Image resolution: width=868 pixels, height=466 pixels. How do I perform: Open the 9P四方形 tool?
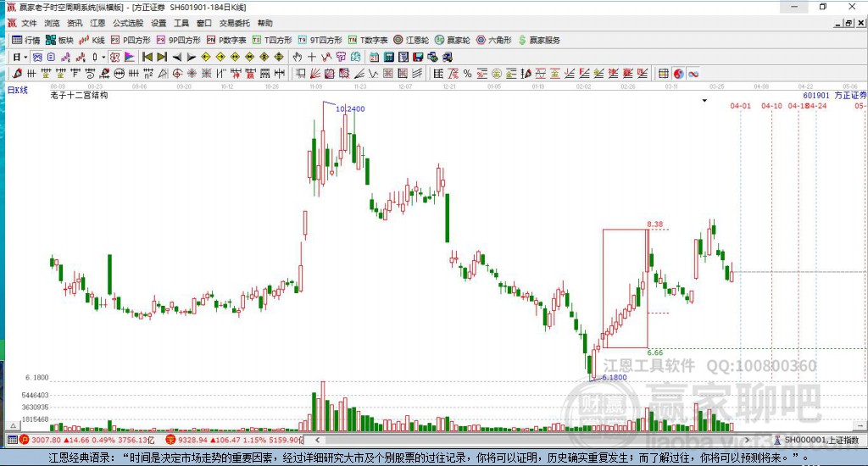[178, 40]
